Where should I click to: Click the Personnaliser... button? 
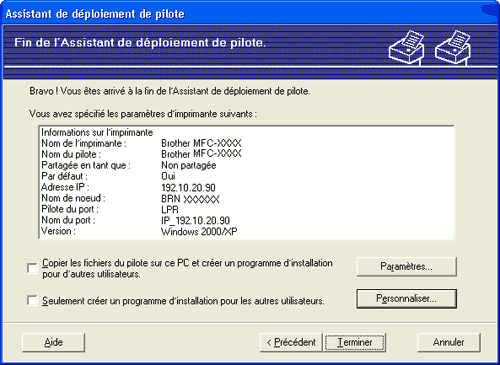point(406,299)
